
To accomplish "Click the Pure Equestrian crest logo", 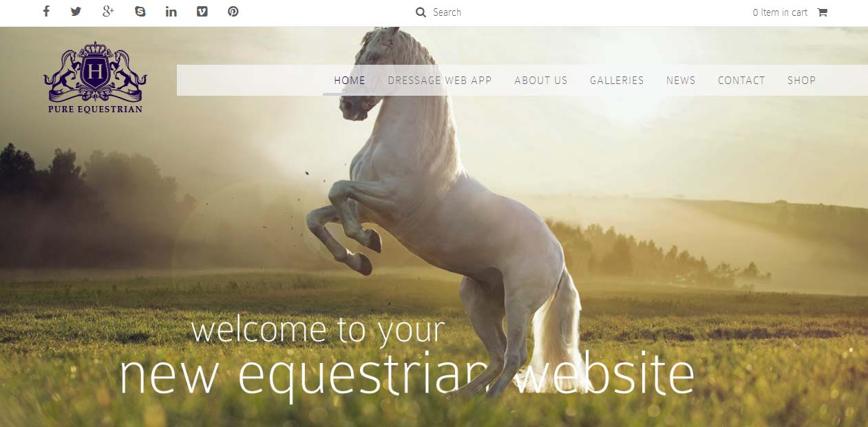I will (x=95, y=77).
